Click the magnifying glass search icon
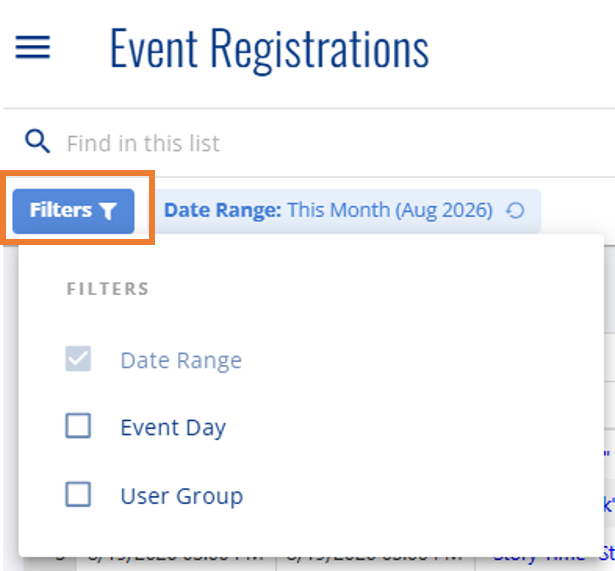The image size is (615, 571). coord(37,141)
